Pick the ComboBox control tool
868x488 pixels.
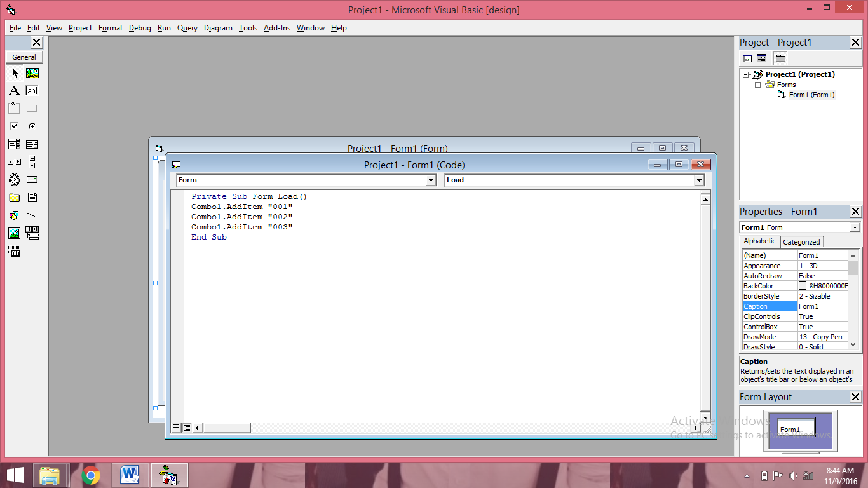(x=15, y=144)
